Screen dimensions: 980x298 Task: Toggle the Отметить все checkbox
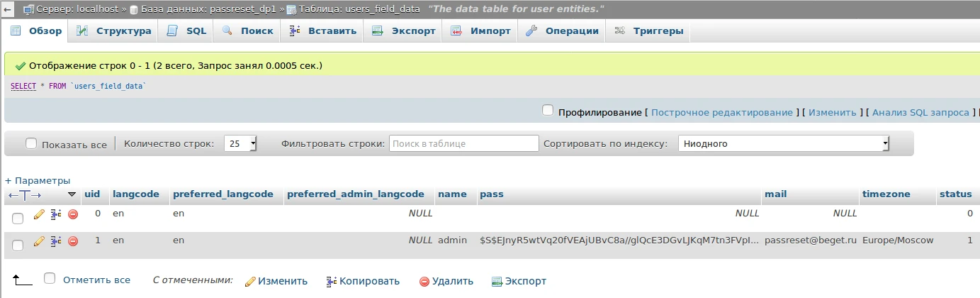49,278
